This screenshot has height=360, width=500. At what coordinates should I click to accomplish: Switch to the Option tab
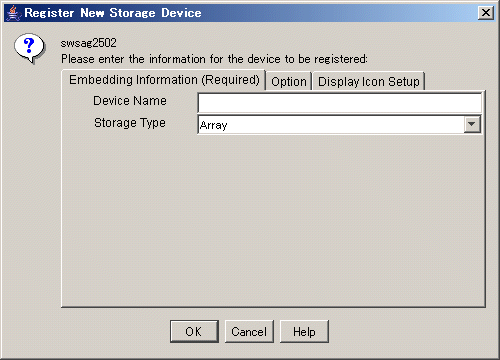coord(289,82)
